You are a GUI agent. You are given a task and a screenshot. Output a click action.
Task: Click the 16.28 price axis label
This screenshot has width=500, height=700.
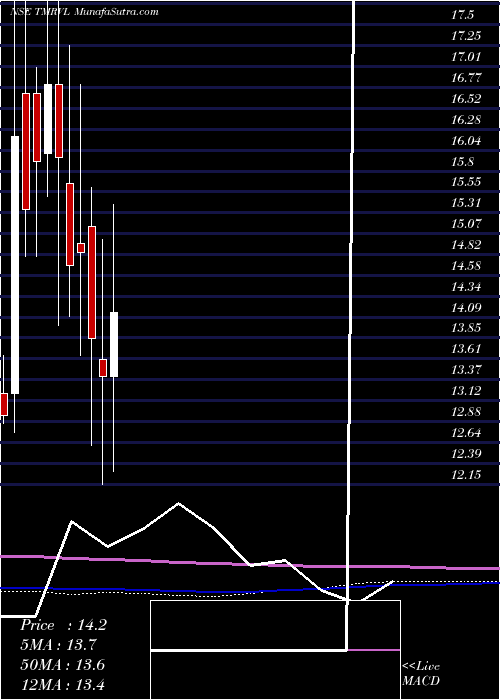point(466,120)
